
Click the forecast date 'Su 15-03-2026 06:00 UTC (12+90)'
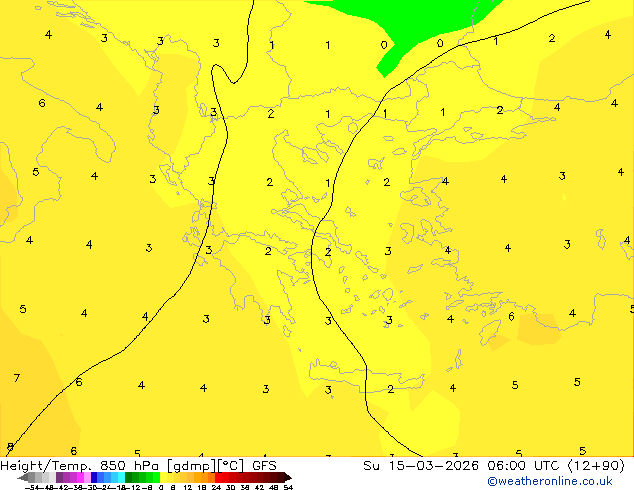pos(494,466)
